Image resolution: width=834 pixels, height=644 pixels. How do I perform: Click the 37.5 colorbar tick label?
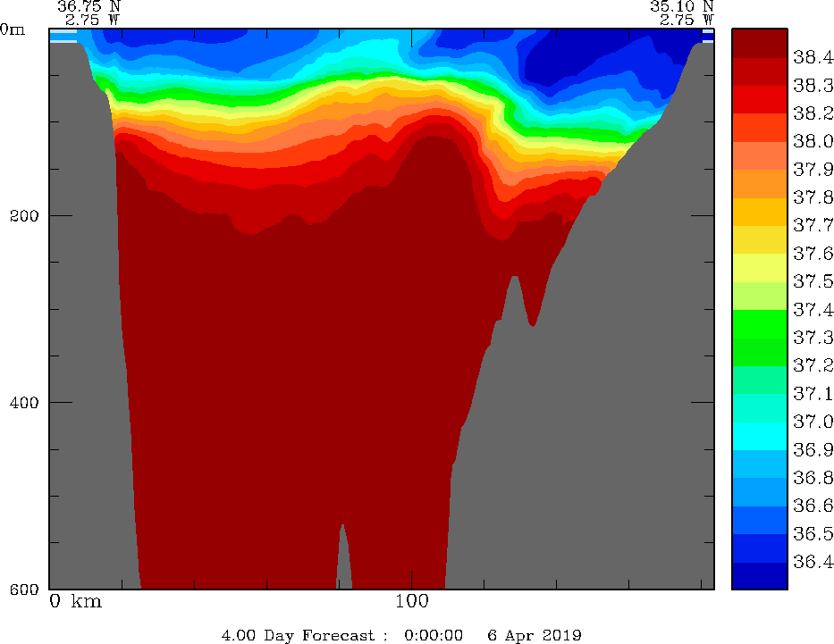(813, 281)
